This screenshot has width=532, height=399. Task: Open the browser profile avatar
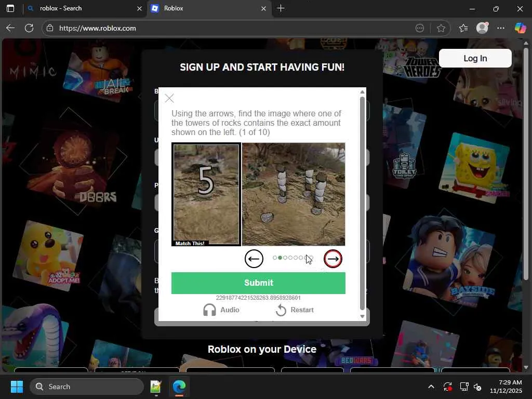coord(482,28)
